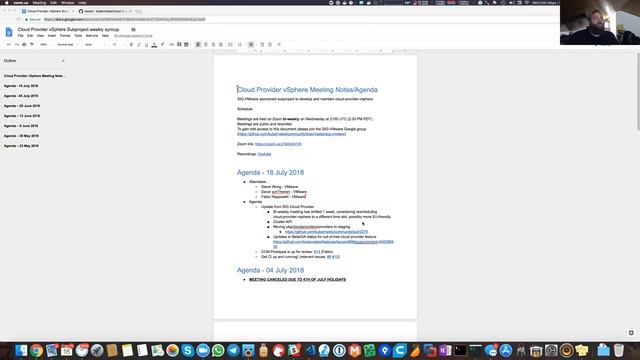This screenshot has height=360, width=640.
Task: Open the Edit menu in Docs
Action: [x=30, y=36]
